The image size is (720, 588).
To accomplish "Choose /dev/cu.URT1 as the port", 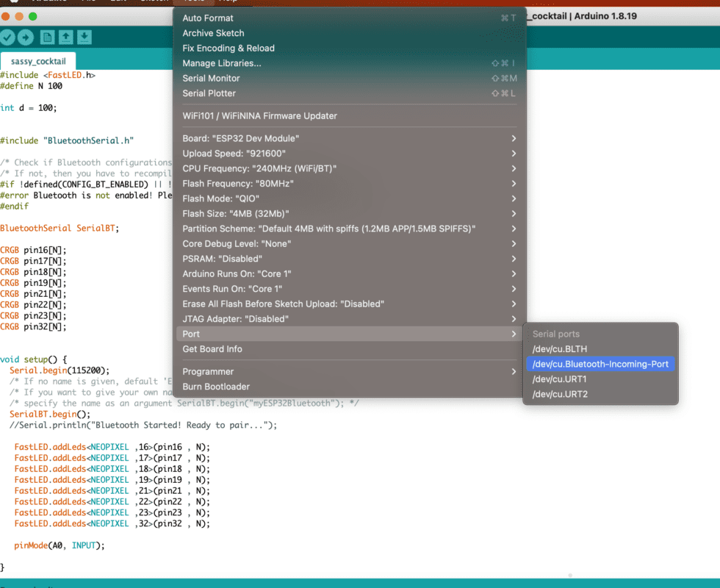I will point(560,379).
